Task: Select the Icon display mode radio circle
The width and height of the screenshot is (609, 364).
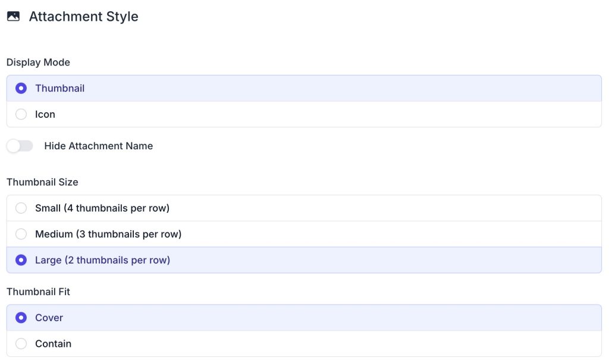Action: (21, 114)
